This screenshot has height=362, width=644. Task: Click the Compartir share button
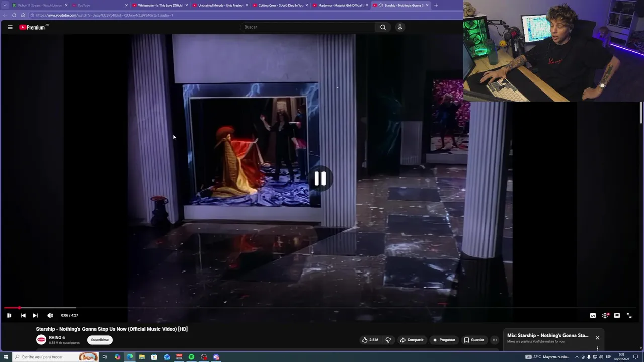(x=412, y=340)
